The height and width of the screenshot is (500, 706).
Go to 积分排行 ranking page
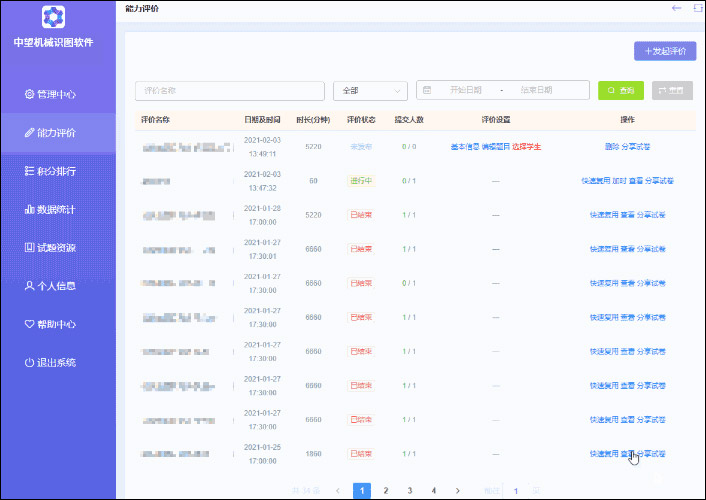point(50,171)
